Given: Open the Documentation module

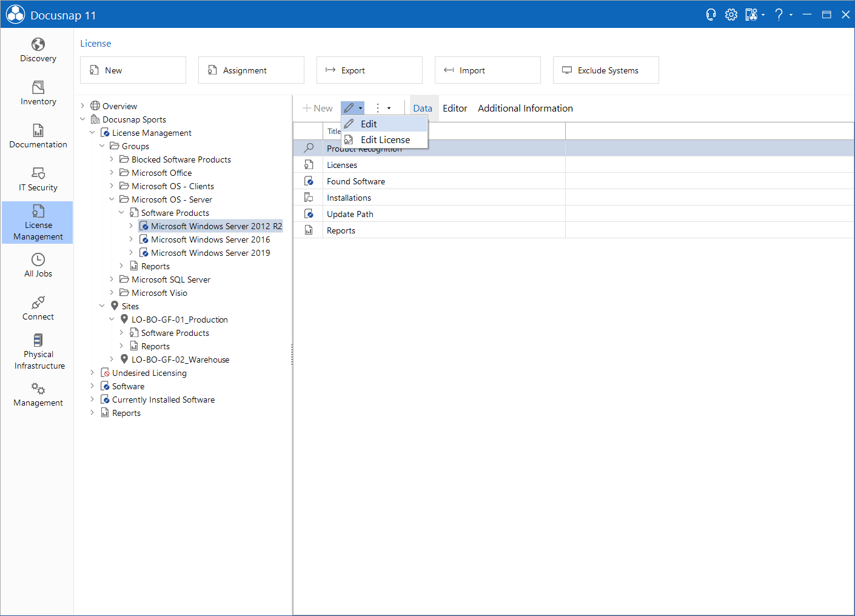Looking at the screenshot, I should 38,136.
